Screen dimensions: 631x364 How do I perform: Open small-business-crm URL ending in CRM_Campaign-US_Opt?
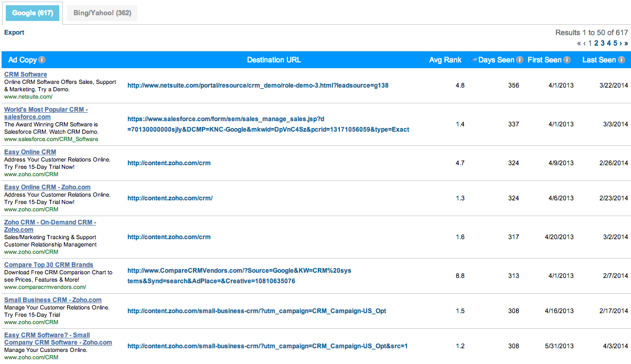[x=257, y=311]
